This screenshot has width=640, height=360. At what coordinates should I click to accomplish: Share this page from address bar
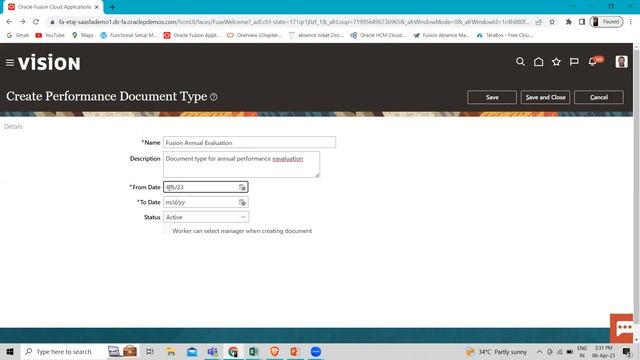pos(539,22)
